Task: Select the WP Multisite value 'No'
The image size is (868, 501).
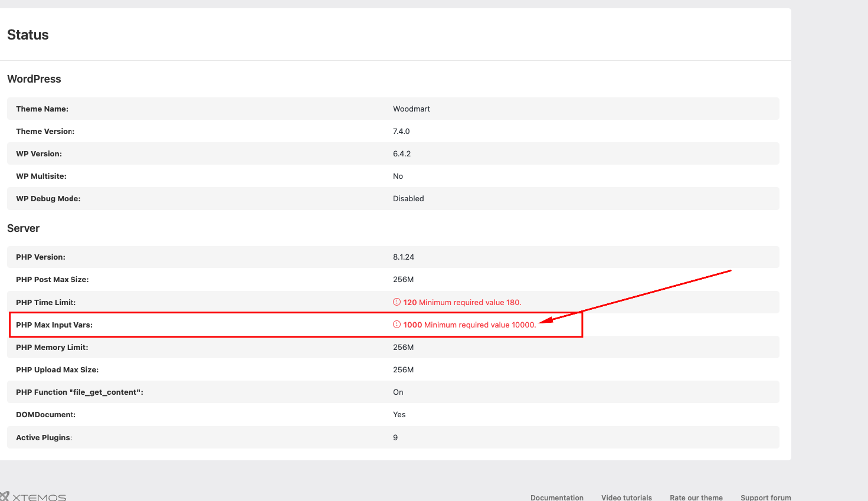Action: click(x=398, y=176)
